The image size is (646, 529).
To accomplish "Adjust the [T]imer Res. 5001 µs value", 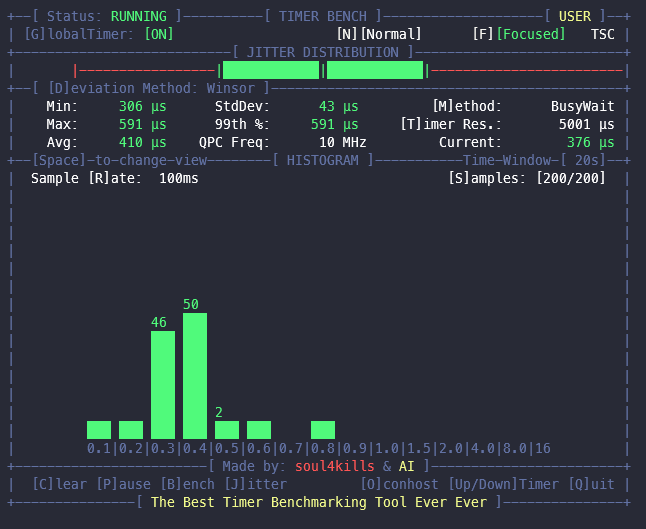I will [x=586, y=124].
